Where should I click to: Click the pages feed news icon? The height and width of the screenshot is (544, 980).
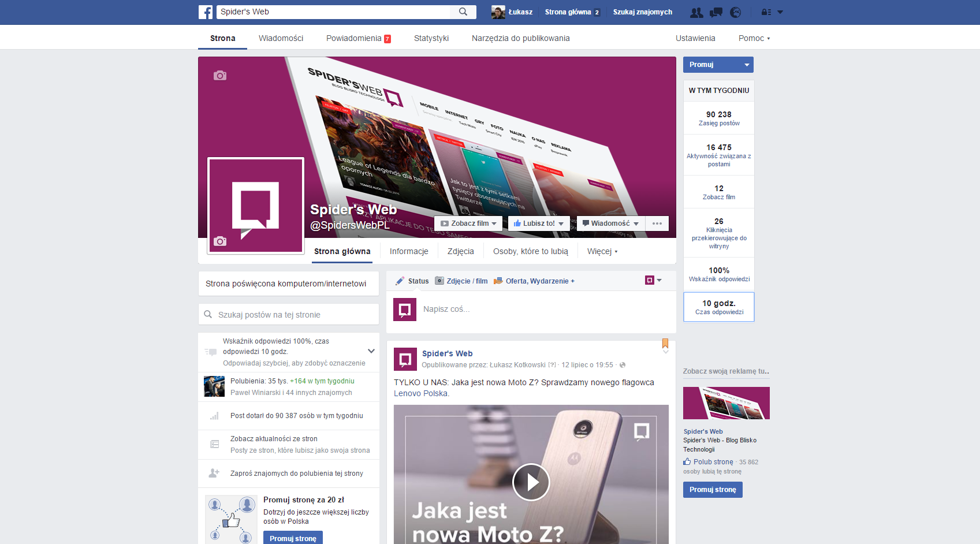214,444
